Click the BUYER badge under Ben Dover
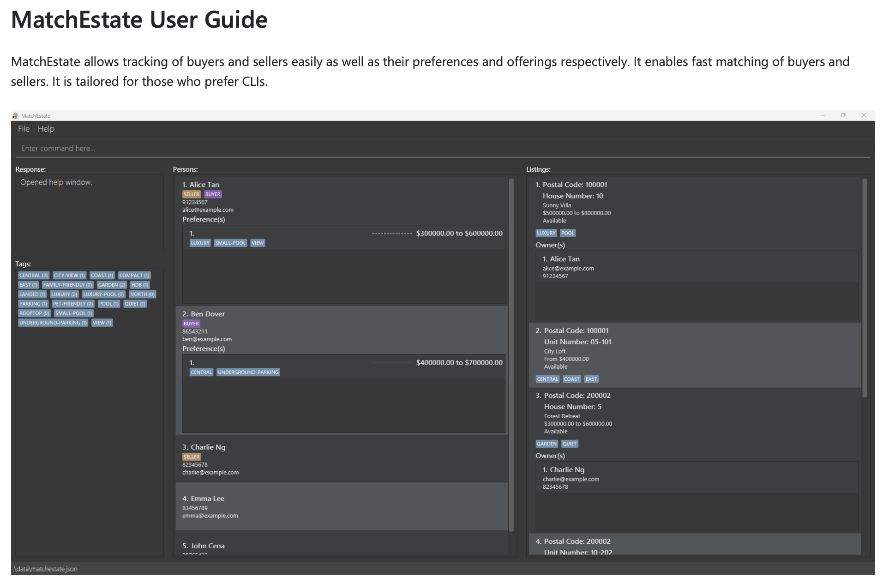This screenshot has width=889, height=588. [191, 324]
